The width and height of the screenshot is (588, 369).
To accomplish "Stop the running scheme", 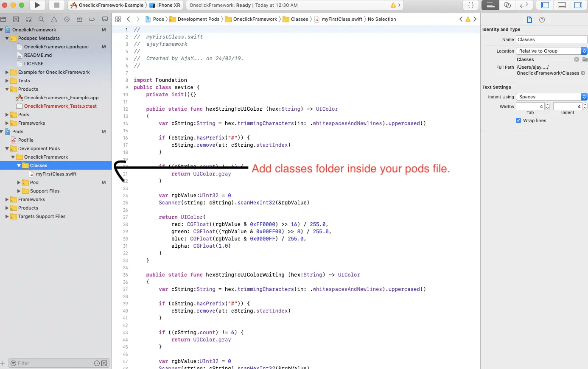I will click(56, 5).
